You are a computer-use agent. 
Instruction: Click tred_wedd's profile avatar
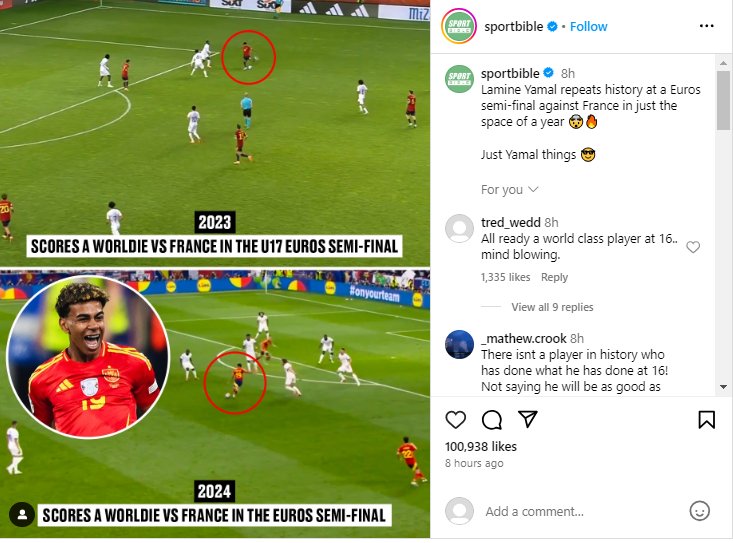coord(459,229)
